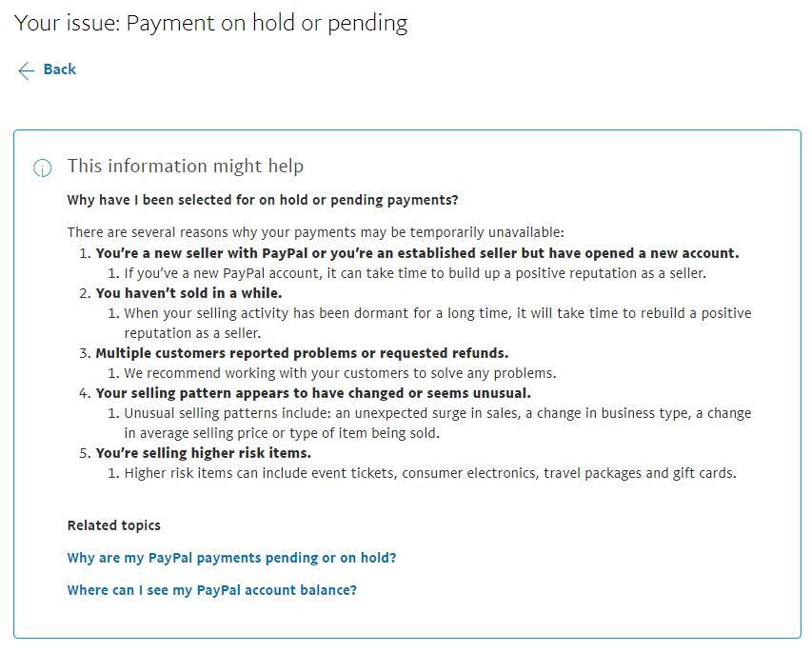Open 'Where can I see my PayPal account balance' link
This screenshot has width=812, height=652.
pyautogui.click(x=211, y=590)
